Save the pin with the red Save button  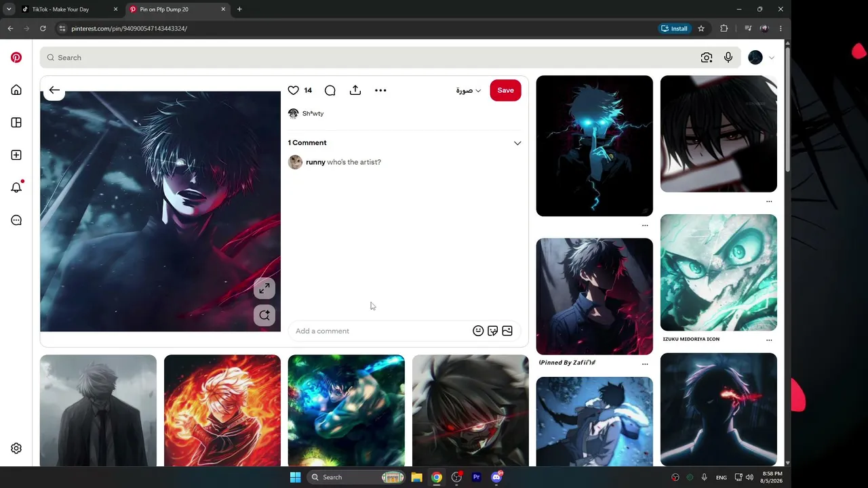point(505,90)
